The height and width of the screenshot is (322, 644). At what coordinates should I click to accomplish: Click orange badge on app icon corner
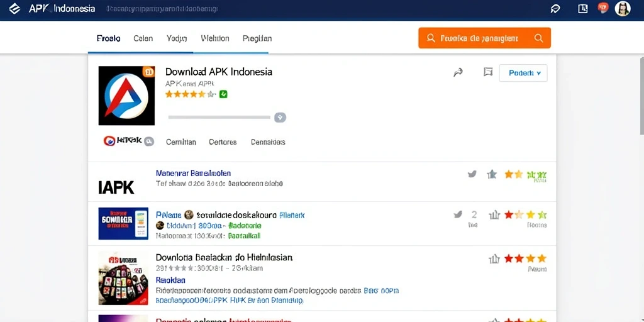pyautogui.click(x=148, y=72)
